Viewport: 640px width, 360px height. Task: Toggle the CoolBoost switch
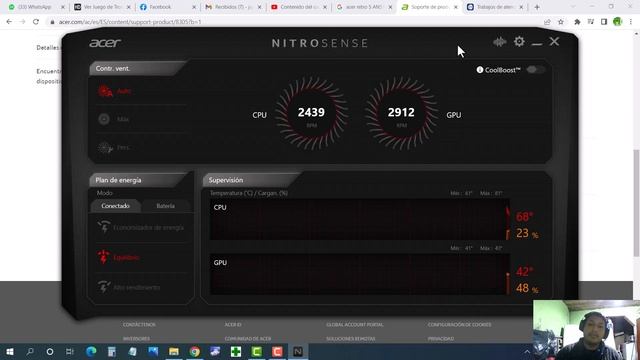pyautogui.click(x=535, y=70)
